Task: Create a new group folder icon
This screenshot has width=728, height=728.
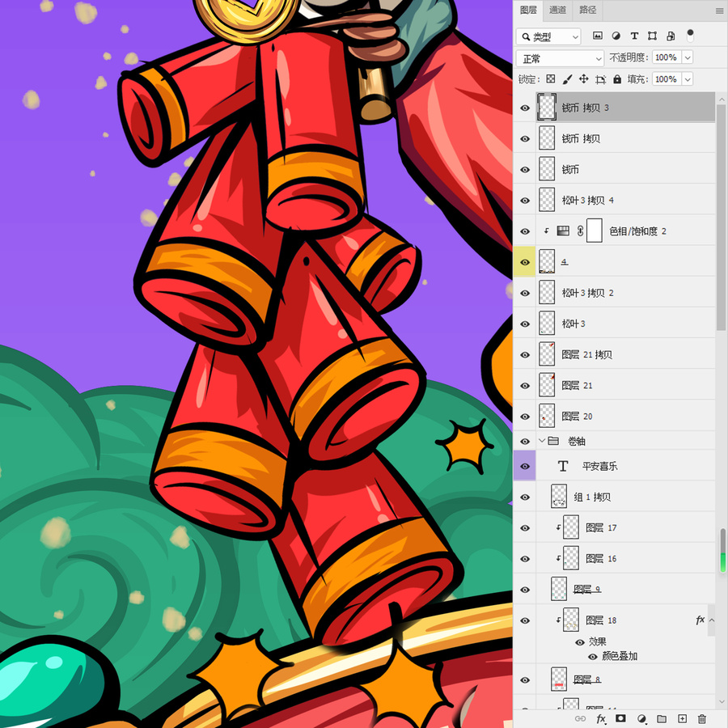Action: [x=662, y=718]
